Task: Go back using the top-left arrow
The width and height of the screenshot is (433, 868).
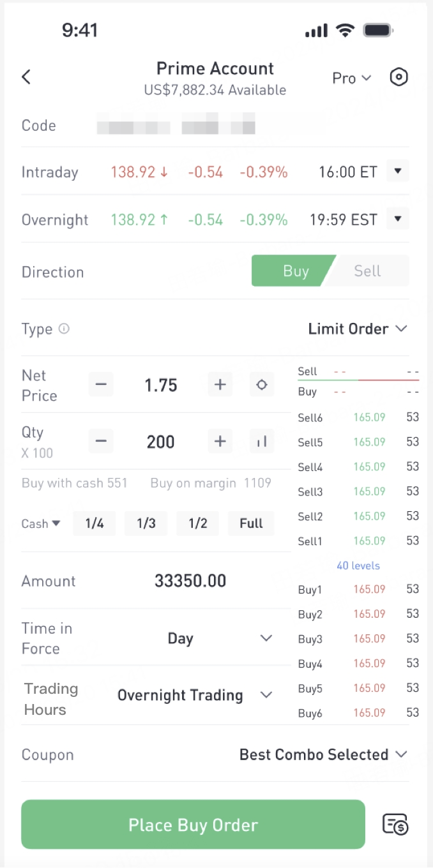Action: [x=26, y=77]
